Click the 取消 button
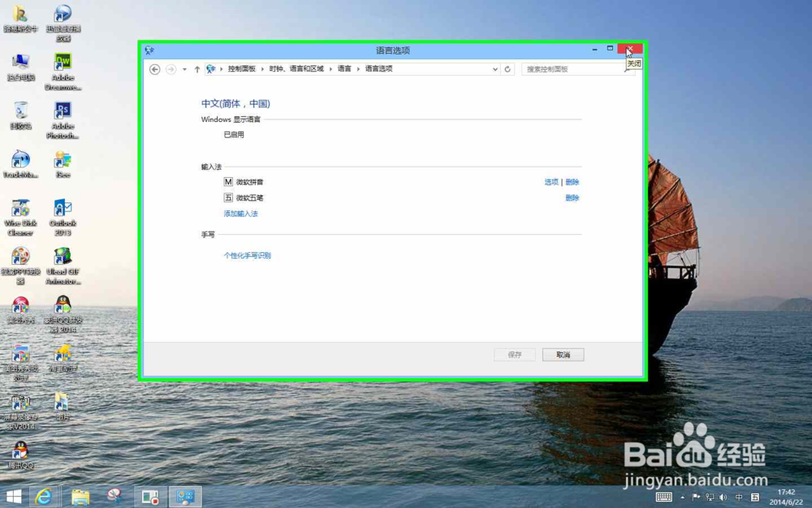 click(563, 355)
